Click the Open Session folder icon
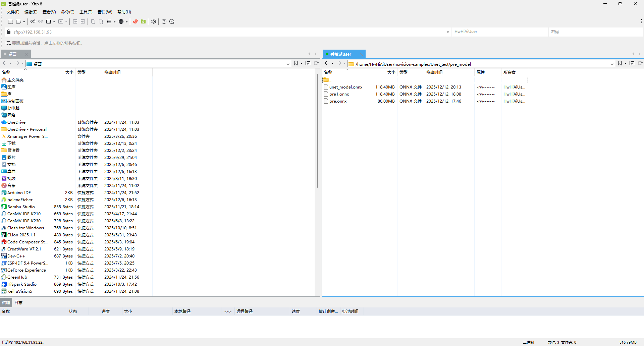Screen dimensions: 644x346 pos(18,21)
